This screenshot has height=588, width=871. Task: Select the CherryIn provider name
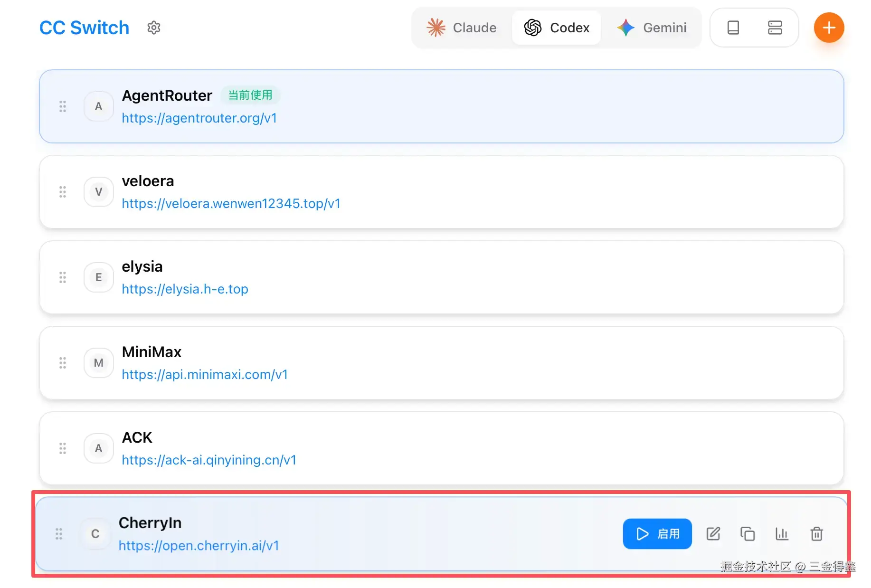(x=150, y=523)
